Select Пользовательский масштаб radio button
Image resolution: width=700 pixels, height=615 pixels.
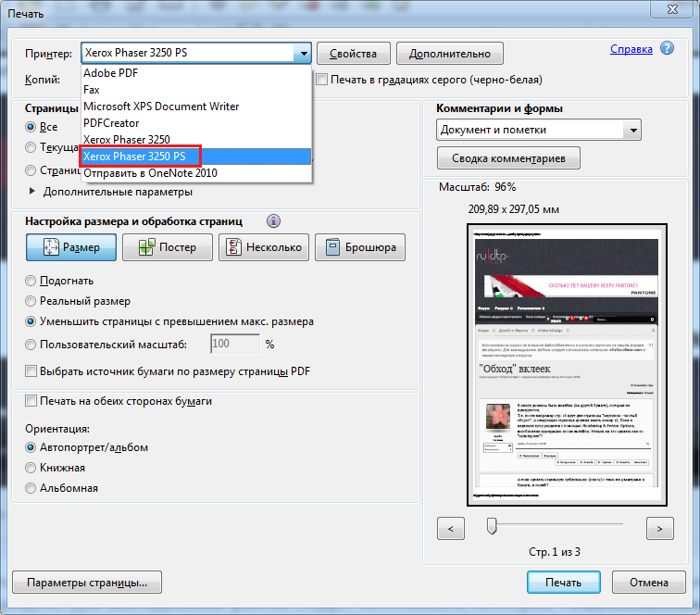pyautogui.click(x=31, y=345)
